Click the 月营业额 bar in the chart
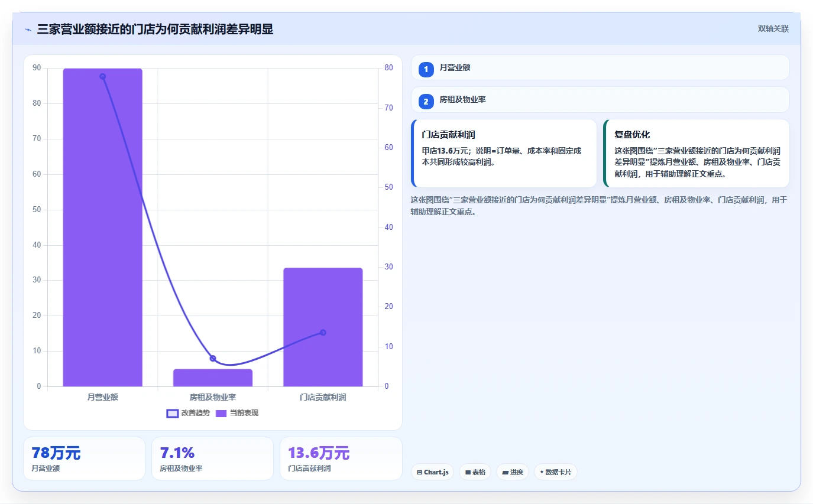This screenshot has width=813, height=504. (102, 227)
